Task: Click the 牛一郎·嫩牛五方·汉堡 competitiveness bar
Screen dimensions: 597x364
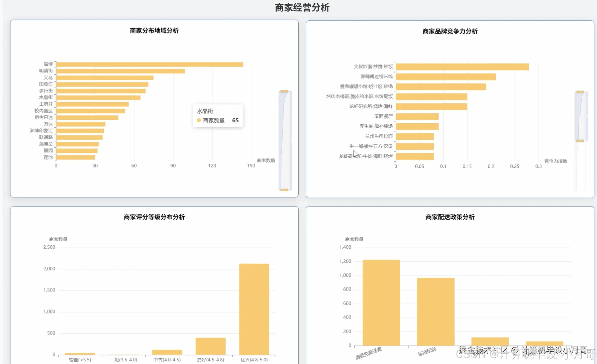Action: [415, 146]
